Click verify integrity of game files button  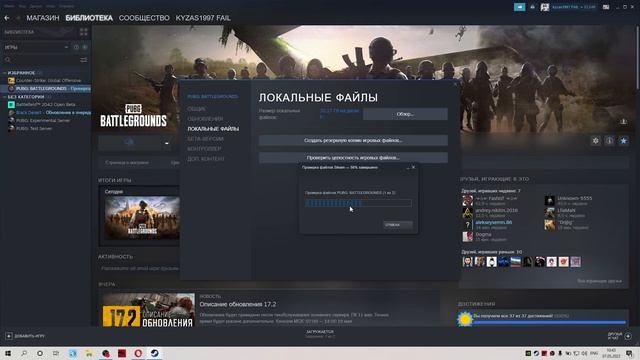[353, 158]
